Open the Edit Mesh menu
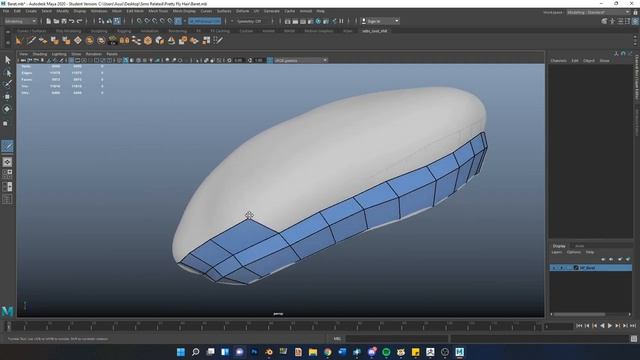The height and width of the screenshot is (360, 640). point(135,11)
